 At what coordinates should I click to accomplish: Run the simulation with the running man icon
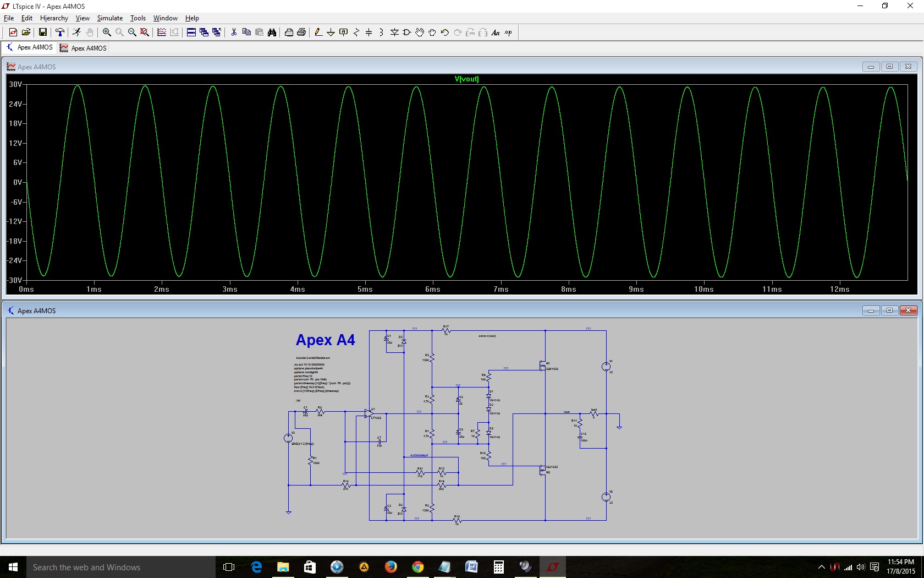[x=77, y=32]
